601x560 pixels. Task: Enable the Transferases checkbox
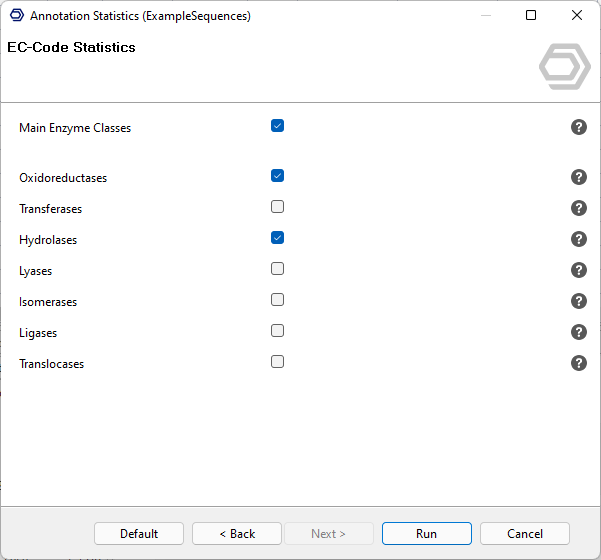pyautogui.click(x=278, y=207)
